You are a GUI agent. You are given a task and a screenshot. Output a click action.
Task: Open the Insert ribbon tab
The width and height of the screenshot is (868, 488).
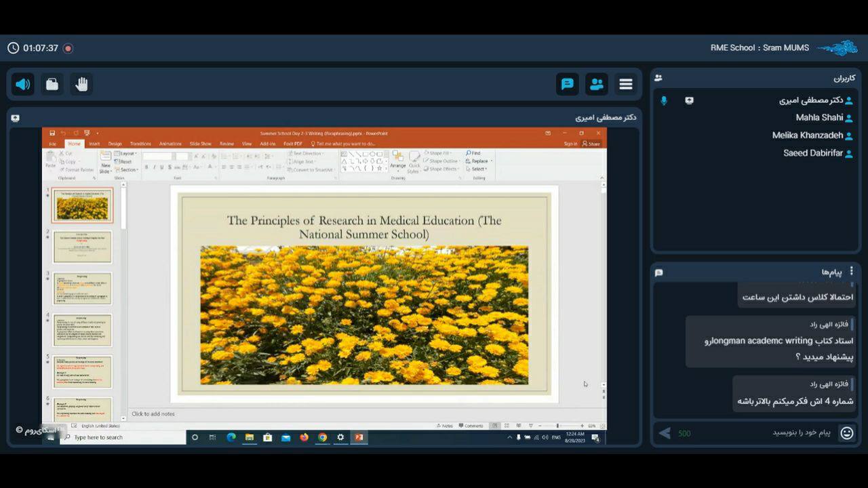click(x=94, y=144)
